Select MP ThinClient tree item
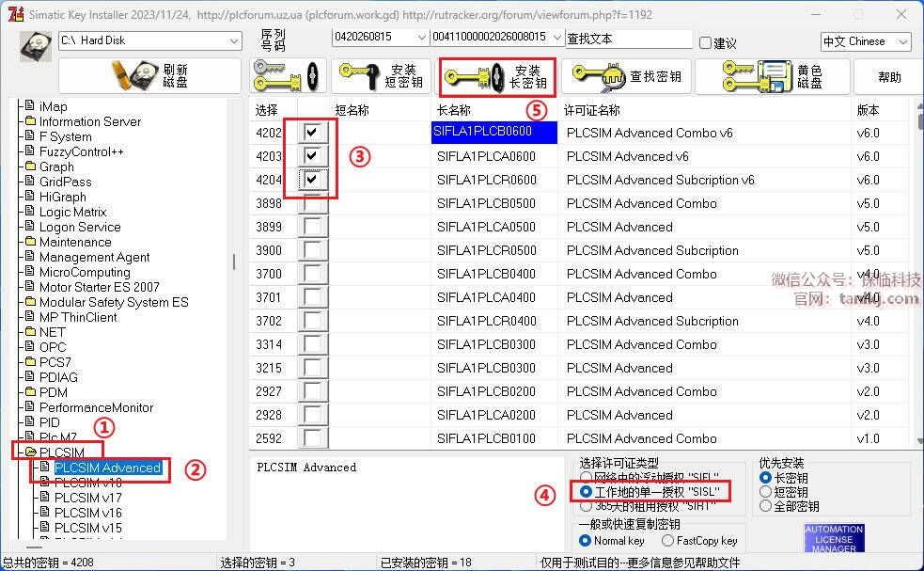The width and height of the screenshot is (924, 571). [78, 317]
